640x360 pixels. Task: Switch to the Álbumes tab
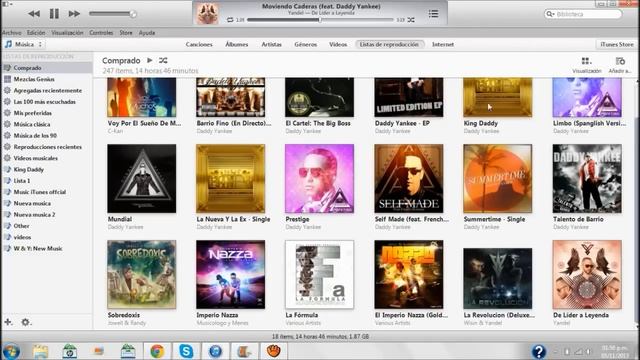[237, 44]
